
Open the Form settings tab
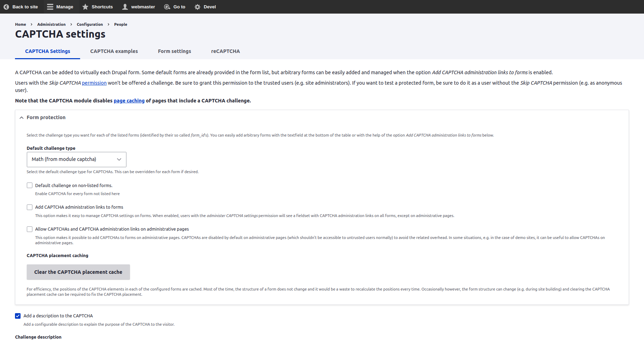(174, 51)
